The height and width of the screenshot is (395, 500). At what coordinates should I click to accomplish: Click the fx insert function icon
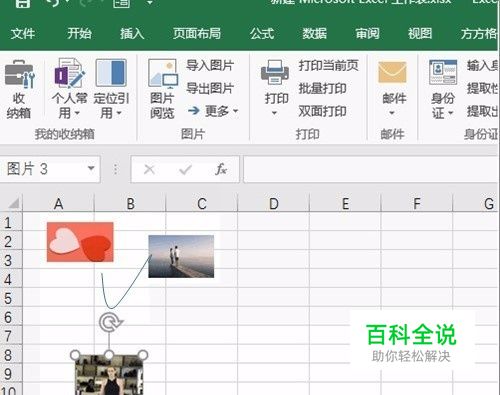pos(221,169)
